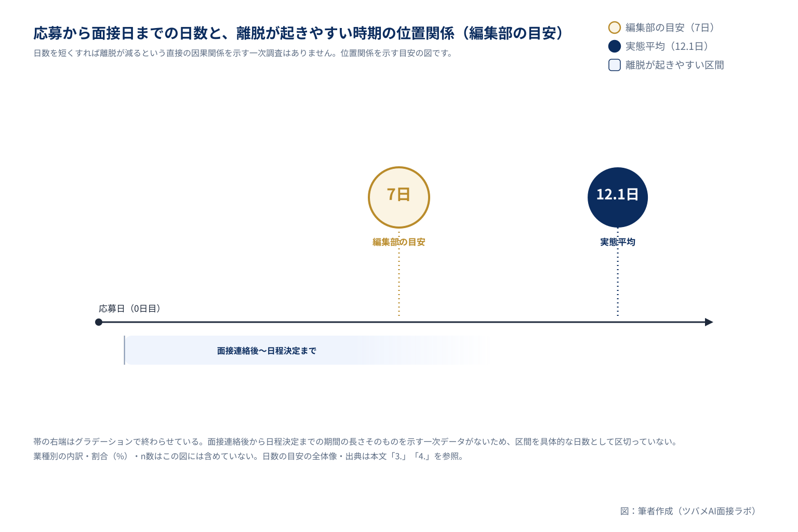798x532 pixels.
Task: Click the 12.1日 navy circle marker
Action: (x=618, y=197)
